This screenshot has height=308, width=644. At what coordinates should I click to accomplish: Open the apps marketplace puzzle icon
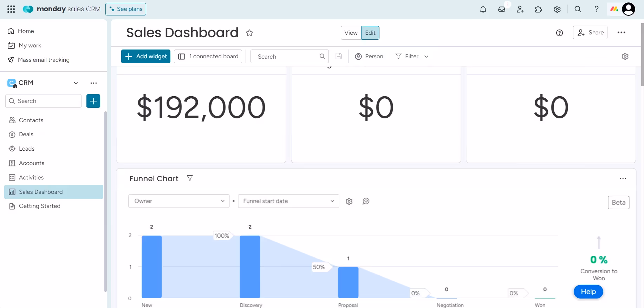tap(539, 9)
